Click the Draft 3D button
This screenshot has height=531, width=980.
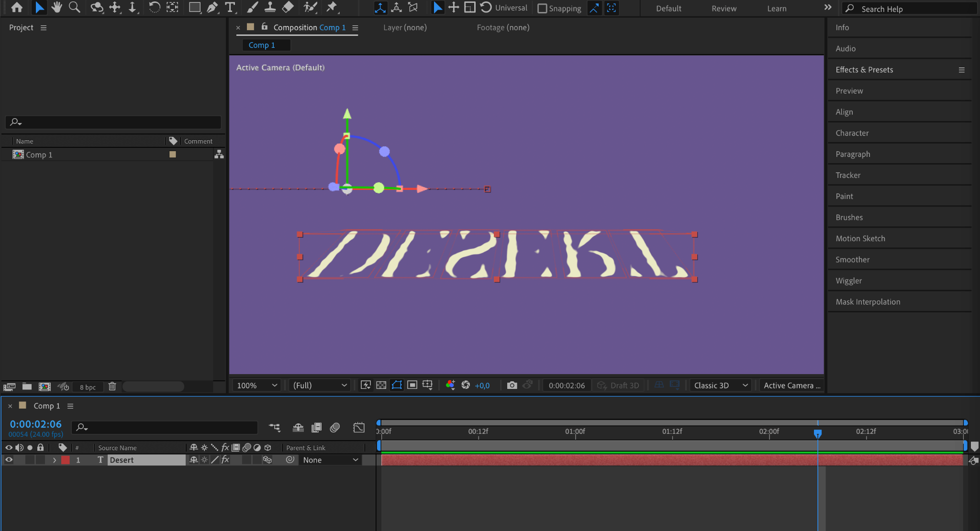[x=619, y=385]
